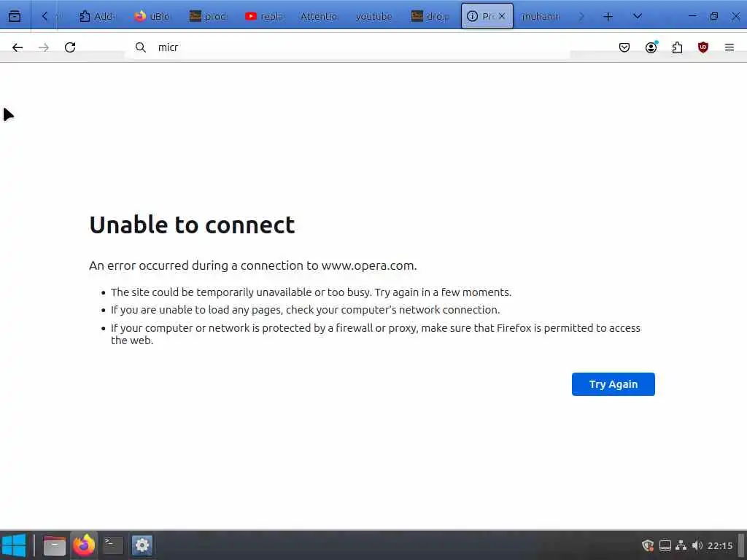Click the clock showing 22:15
Screen dimensions: 747x560
point(720,545)
